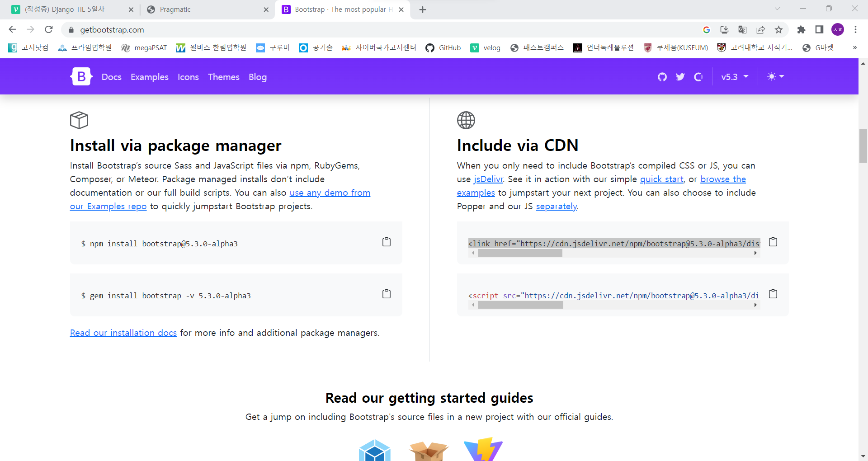The image size is (868, 461).
Task: Open velog bookmark
Action: coord(486,47)
